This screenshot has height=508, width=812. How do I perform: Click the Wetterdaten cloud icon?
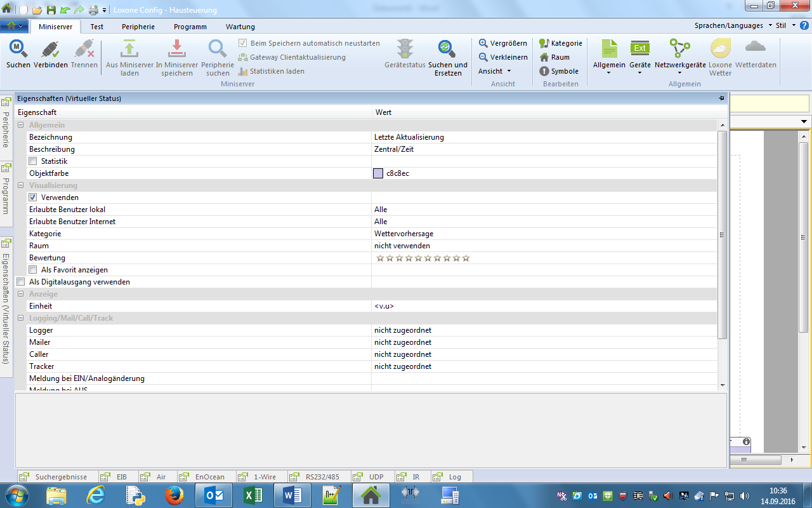pos(756,47)
